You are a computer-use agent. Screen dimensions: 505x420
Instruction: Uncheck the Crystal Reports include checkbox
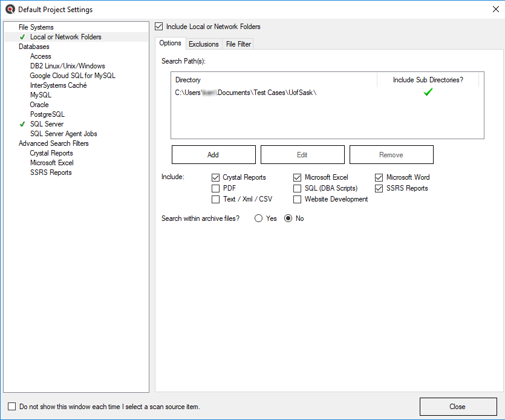point(215,177)
